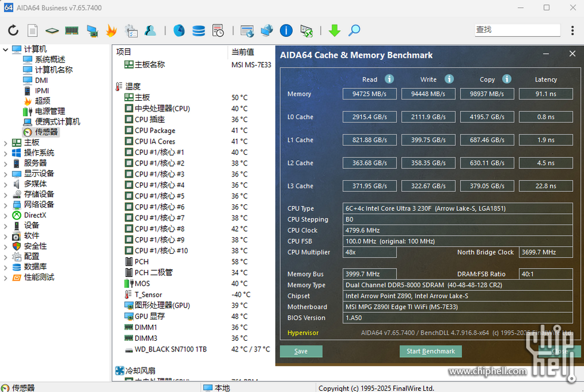
Task: Click the Copy info icon in benchmark
Action: pos(507,79)
